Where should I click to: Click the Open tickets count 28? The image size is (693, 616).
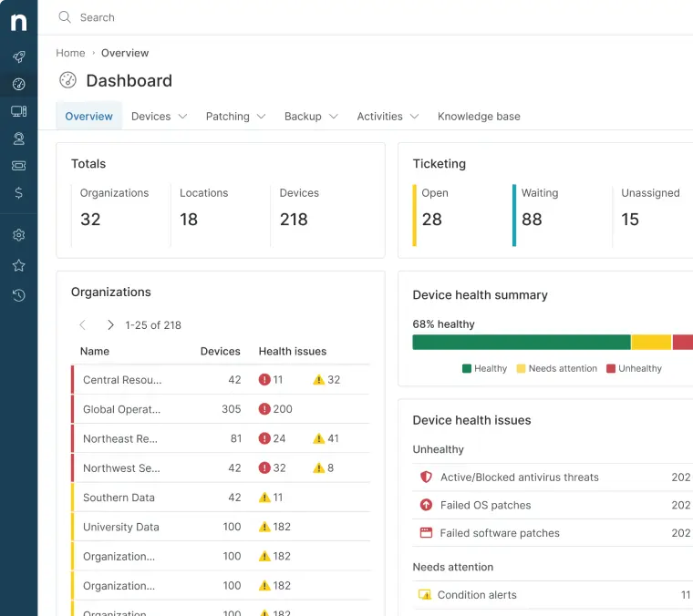click(x=432, y=219)
